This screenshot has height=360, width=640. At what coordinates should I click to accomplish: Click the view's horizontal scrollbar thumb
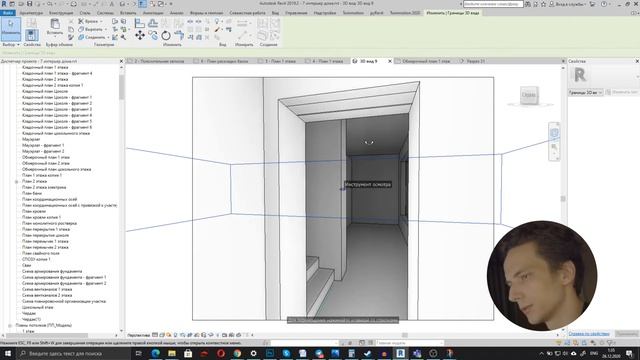click(405, 335)
